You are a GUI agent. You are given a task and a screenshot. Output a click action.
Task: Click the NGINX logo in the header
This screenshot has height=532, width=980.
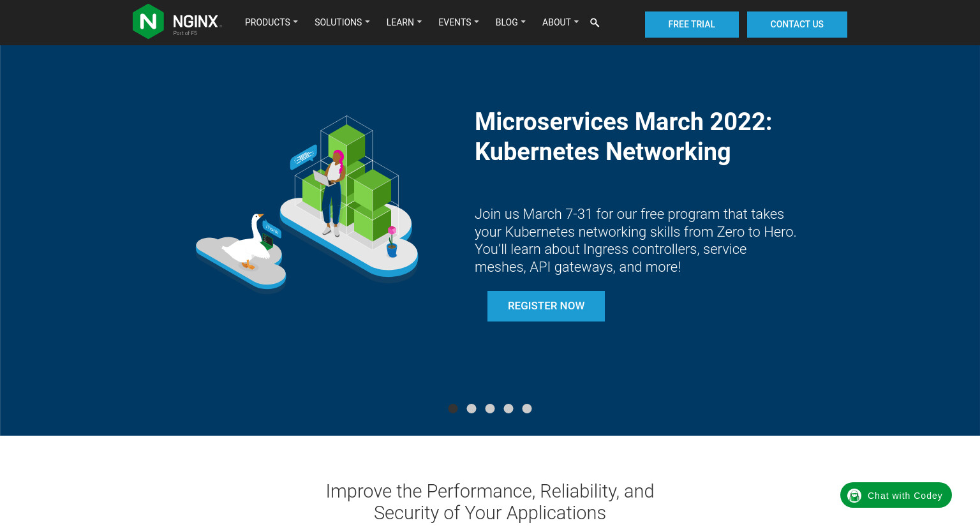tap(177, 22)
